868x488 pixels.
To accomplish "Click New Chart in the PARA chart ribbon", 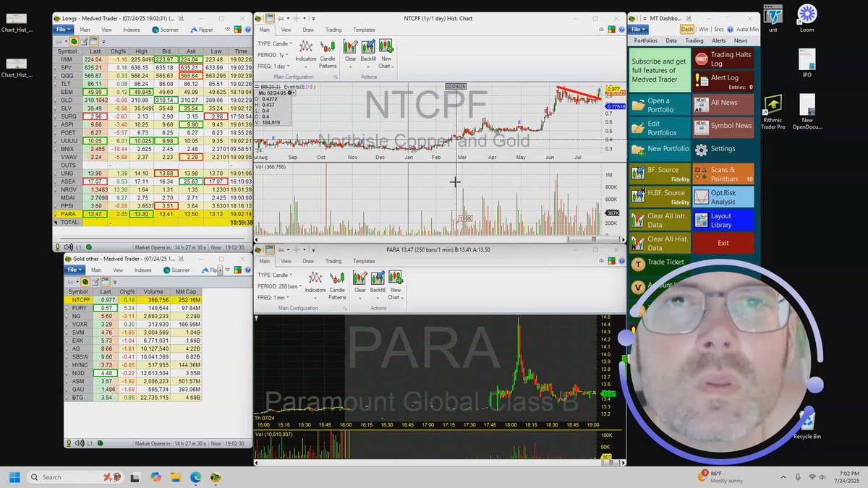I will point(395,286).
